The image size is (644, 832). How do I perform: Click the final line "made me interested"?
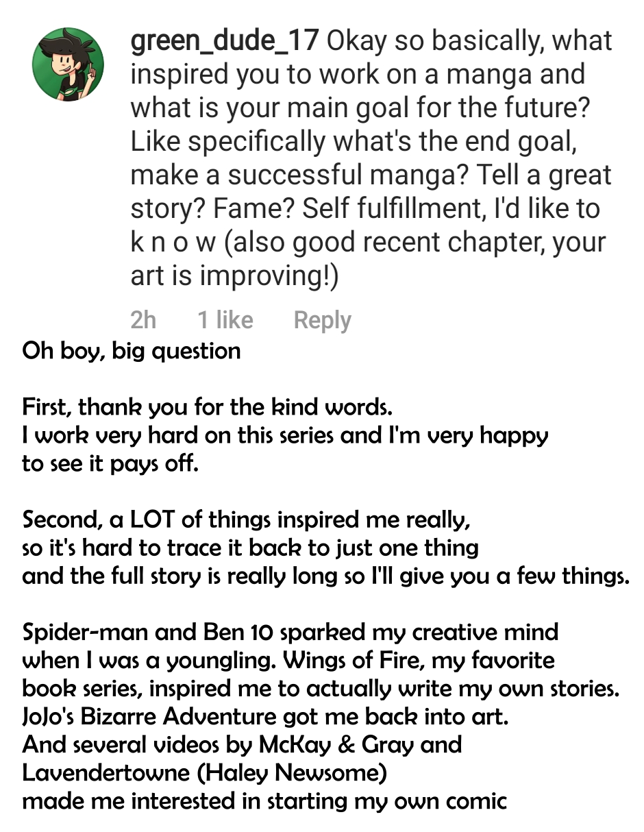[264, 800]
